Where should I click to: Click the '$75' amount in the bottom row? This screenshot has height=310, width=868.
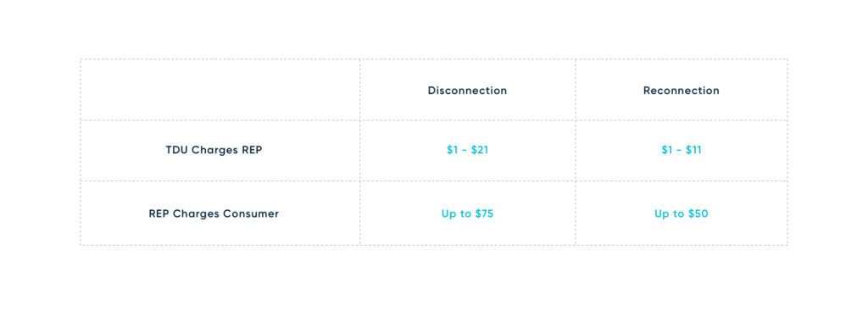point(484,213)
